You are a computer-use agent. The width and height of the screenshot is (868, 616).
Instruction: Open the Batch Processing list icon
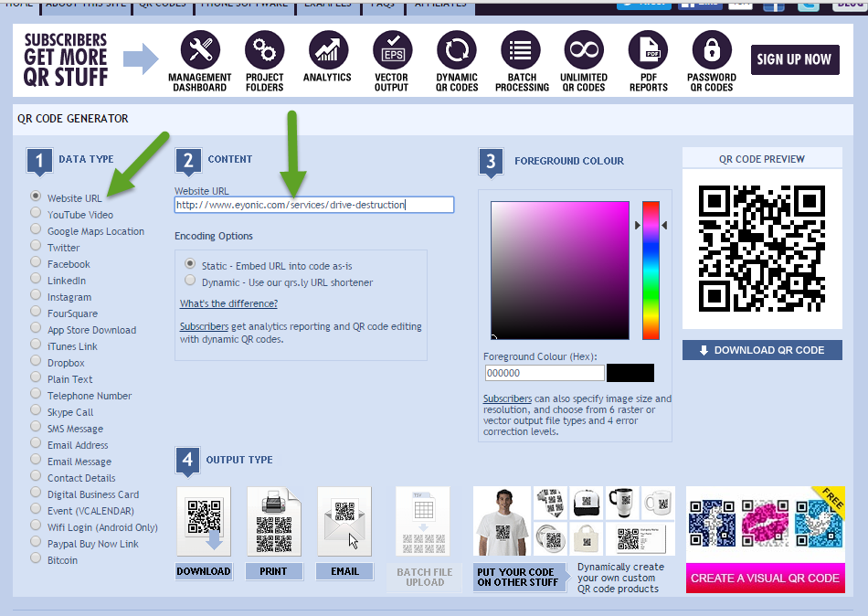(521, 50)
